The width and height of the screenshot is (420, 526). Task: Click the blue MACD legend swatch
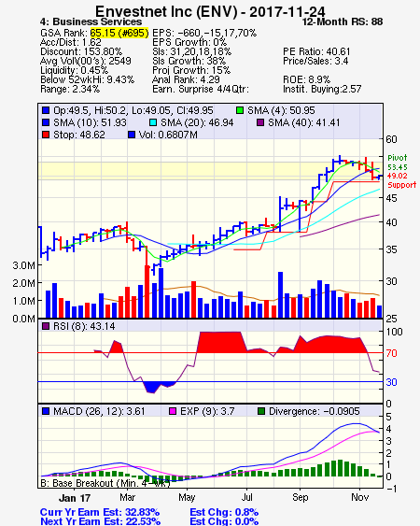coord(46,411)
